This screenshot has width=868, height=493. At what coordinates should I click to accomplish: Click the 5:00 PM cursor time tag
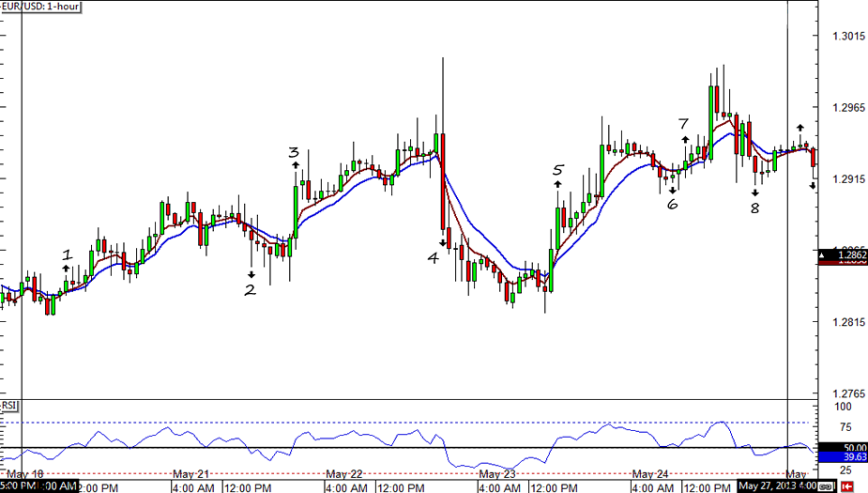click(x=18, y=486)
